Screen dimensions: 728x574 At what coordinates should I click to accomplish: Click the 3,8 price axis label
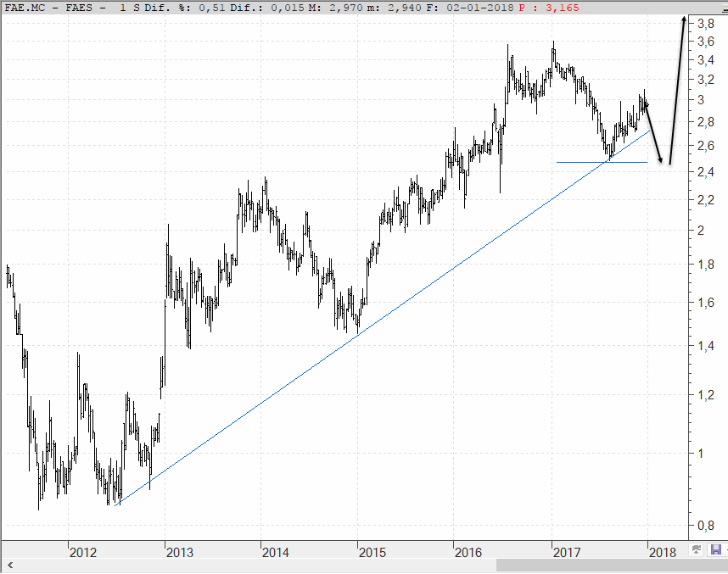coord(706,24)
